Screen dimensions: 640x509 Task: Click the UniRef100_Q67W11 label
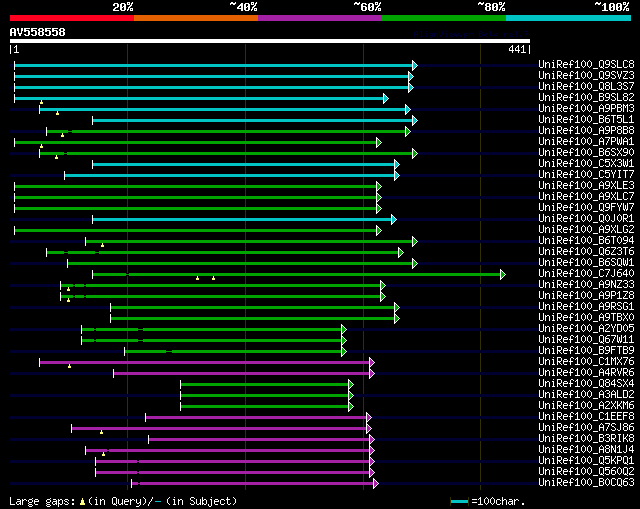point(586,340)
